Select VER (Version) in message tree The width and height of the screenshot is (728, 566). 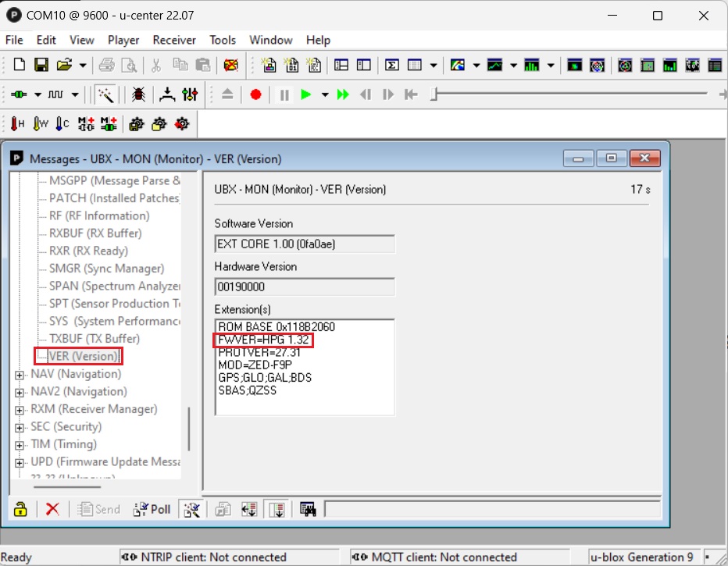point(83,356)
